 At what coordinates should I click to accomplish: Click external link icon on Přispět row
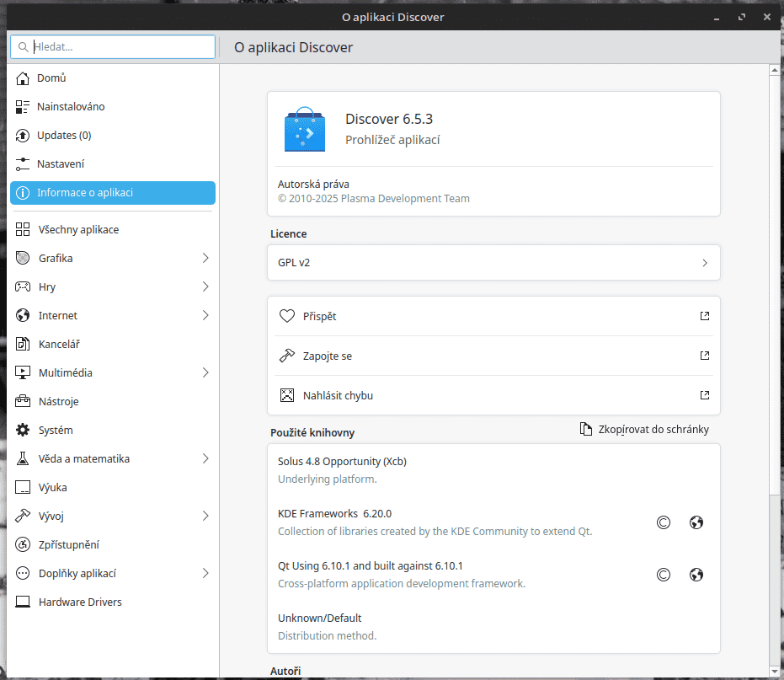pos(705,316)
